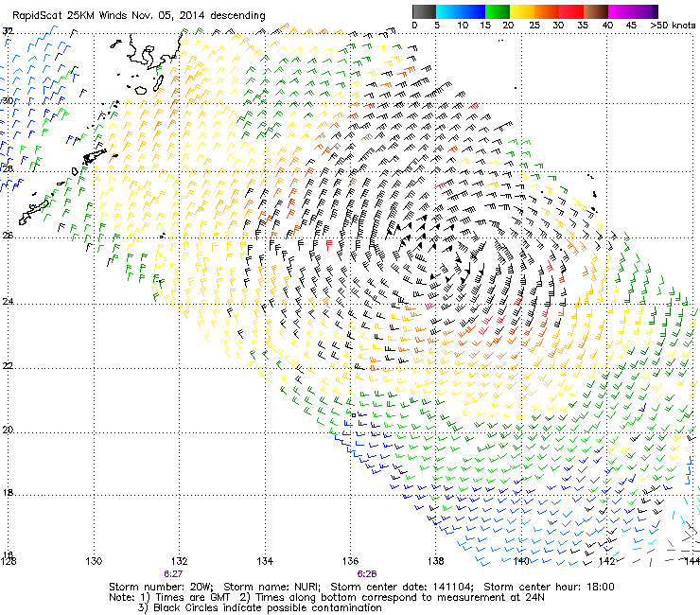Click the latitude label '20'
This screenshot has width=700, height=615.
pos(8,430)
